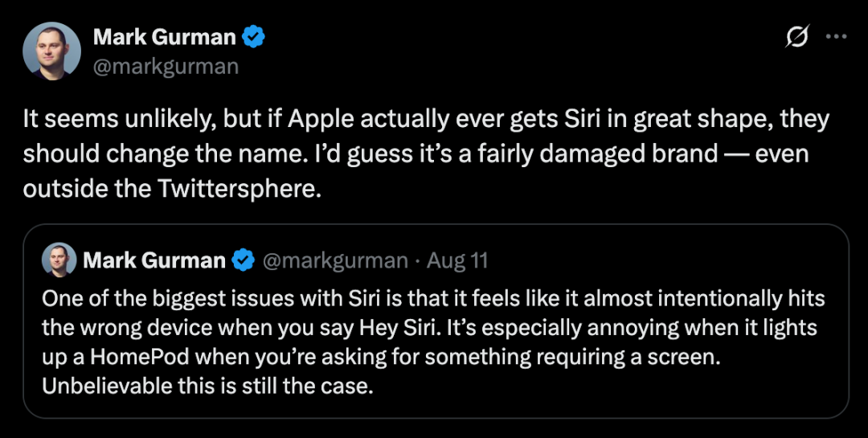The width and height of the screenshot is (868, 438).
Task: Click the sentence 'Unbelievable this is still the case'
Action: 207,385
